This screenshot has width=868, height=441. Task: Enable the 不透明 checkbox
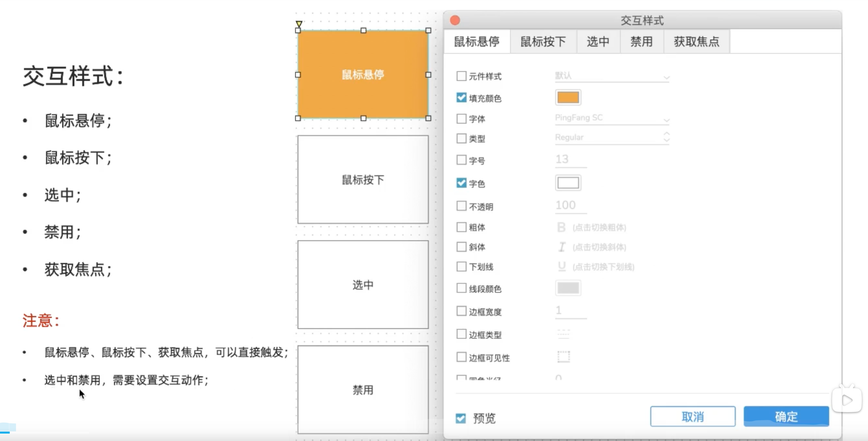[461, 206]
